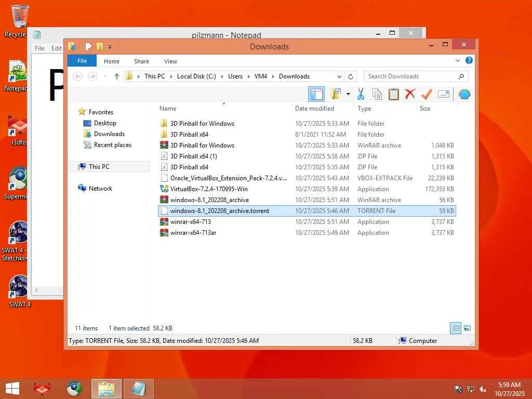Open the Customize Quick Access Toolbar dropdown

[110, 47]
